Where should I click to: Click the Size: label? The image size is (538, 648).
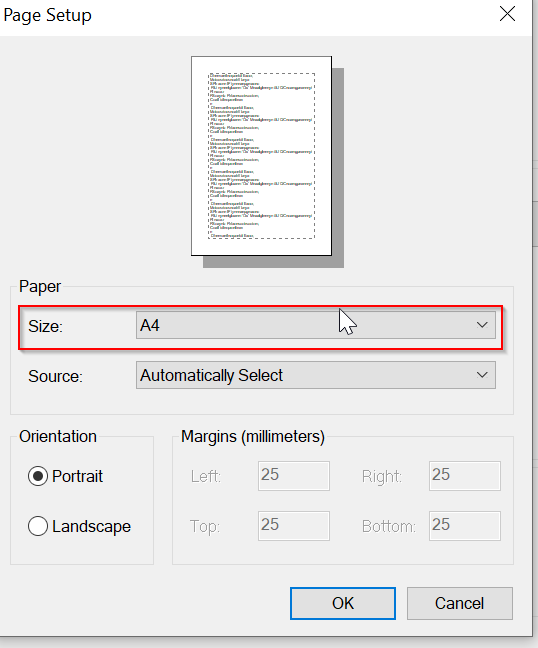(x=45, y=326)
